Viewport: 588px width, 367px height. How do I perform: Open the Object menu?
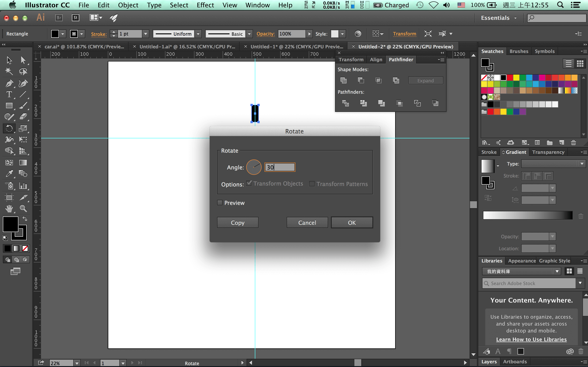[128, 5]
